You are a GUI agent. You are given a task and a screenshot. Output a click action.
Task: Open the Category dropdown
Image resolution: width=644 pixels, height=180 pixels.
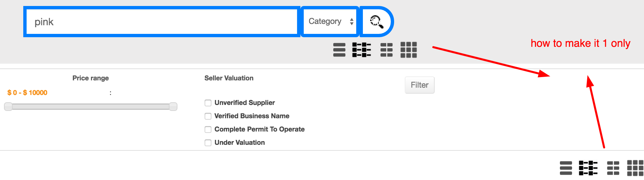pos(330,22)
